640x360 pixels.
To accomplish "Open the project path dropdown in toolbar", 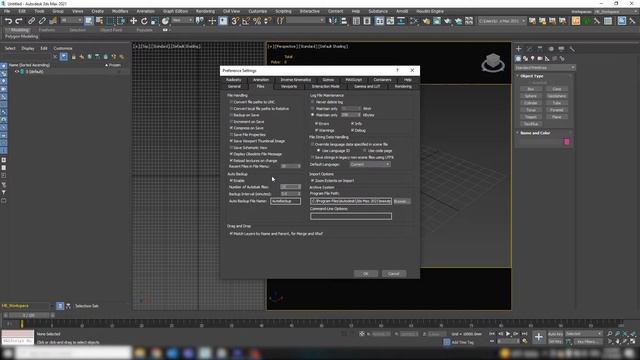I will tap(502, 21).
